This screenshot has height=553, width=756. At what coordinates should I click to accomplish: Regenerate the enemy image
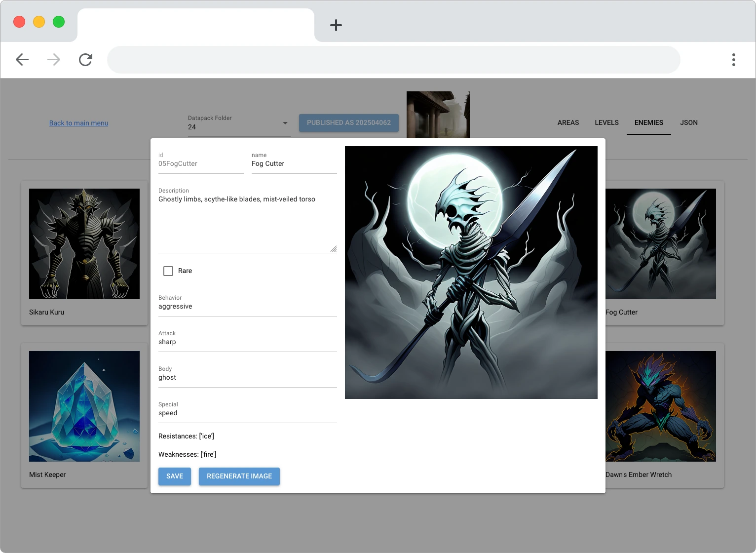239,476
